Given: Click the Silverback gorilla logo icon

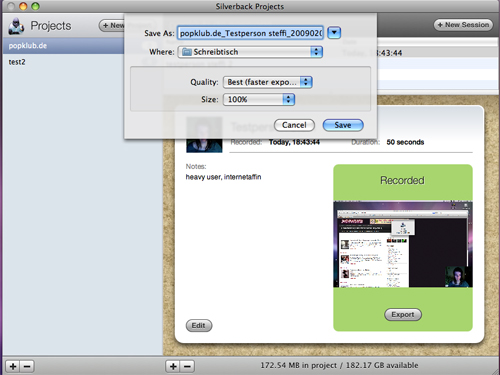Looking at the screenshot, I should coord(16,26).
